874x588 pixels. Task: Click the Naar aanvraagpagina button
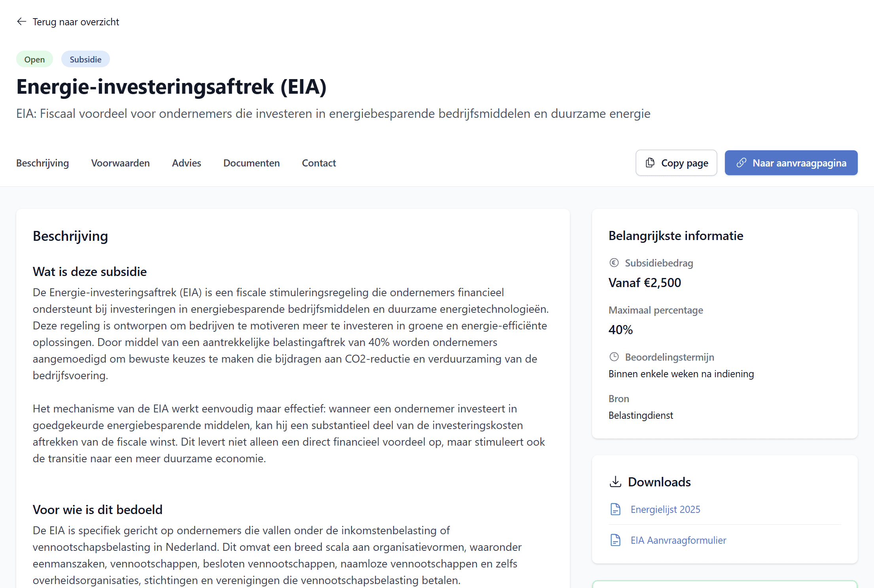(x=791, y=163)
